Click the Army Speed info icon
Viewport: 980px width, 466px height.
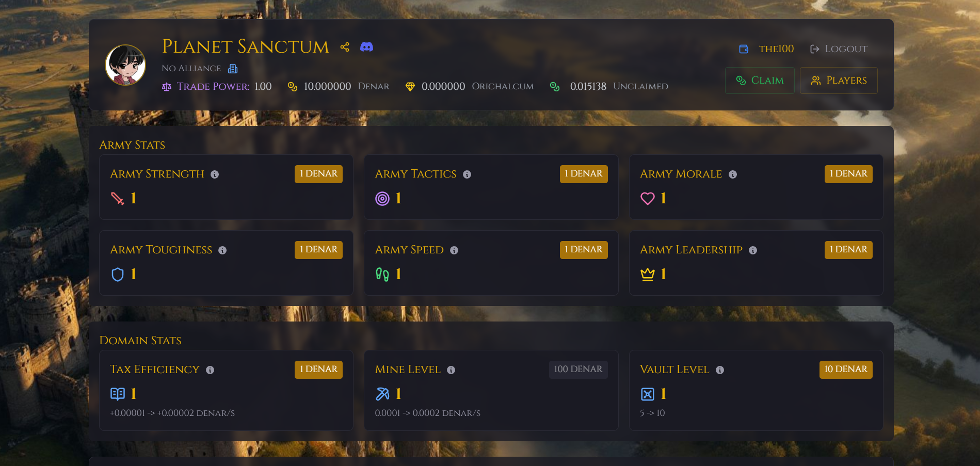click(454, 250)
